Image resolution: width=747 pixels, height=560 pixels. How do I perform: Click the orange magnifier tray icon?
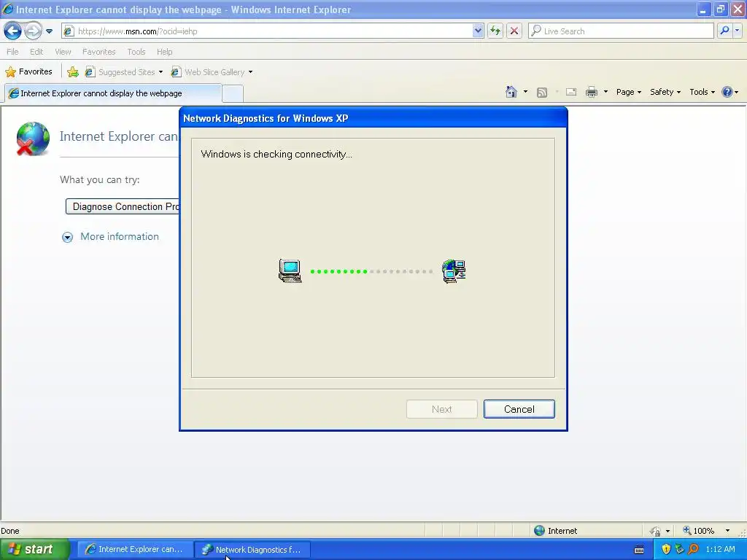coord(694,550)
